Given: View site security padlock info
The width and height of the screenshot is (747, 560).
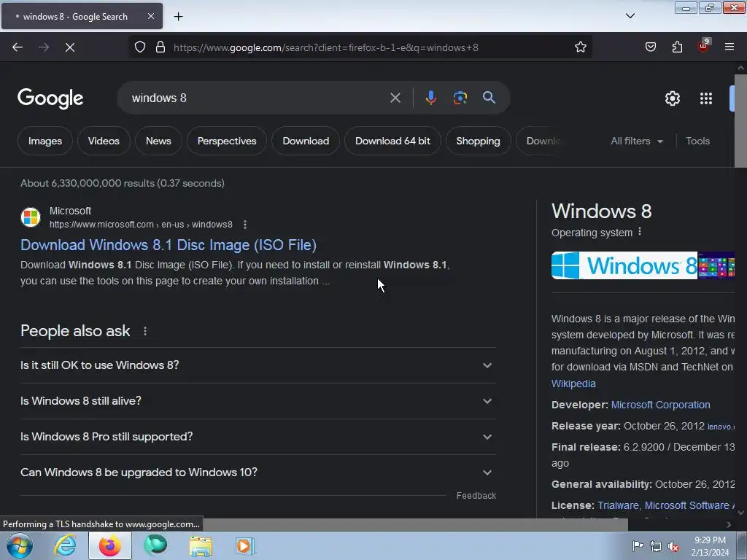Looking at the screenshot, I should 160,47.
